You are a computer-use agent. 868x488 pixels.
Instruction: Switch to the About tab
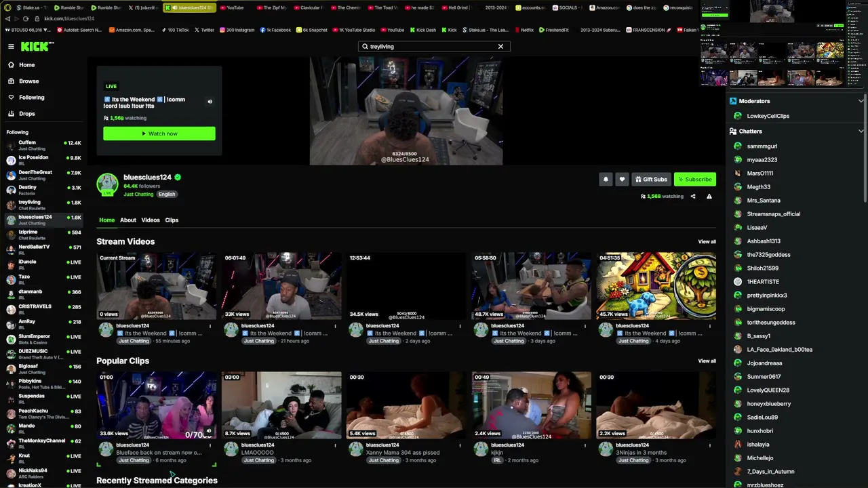[x=128, y=220]
